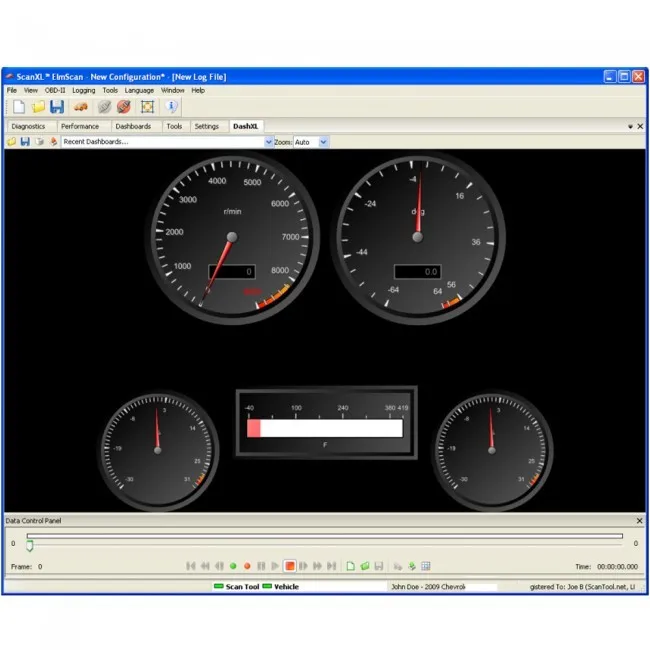The image size is (650, 650).
Task: Save log file icon in Data Control Panel
Action: point(378,566)
